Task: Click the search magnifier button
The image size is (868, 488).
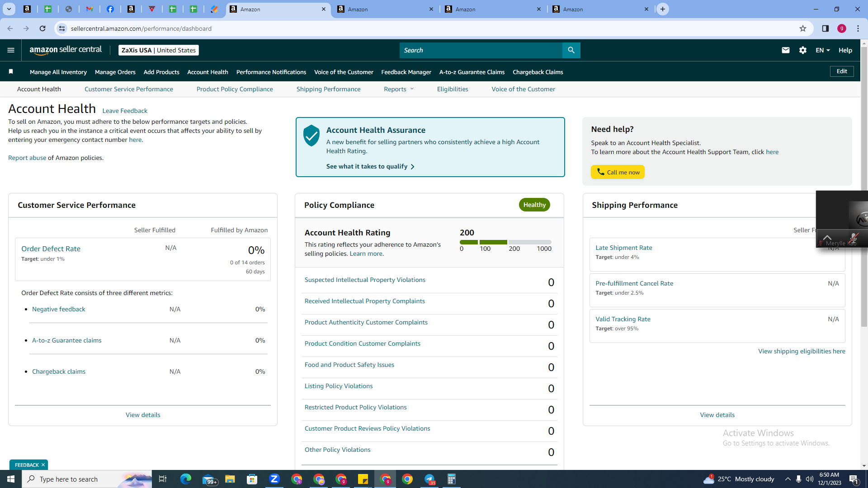Action: (571, 50)
